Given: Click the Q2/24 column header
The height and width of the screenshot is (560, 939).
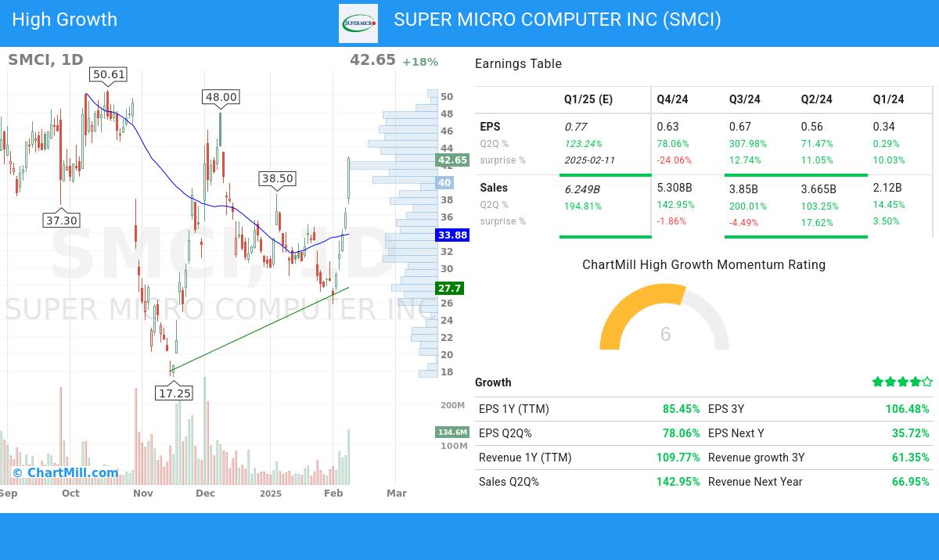Looking at the screenshot, I should point(817,99).
